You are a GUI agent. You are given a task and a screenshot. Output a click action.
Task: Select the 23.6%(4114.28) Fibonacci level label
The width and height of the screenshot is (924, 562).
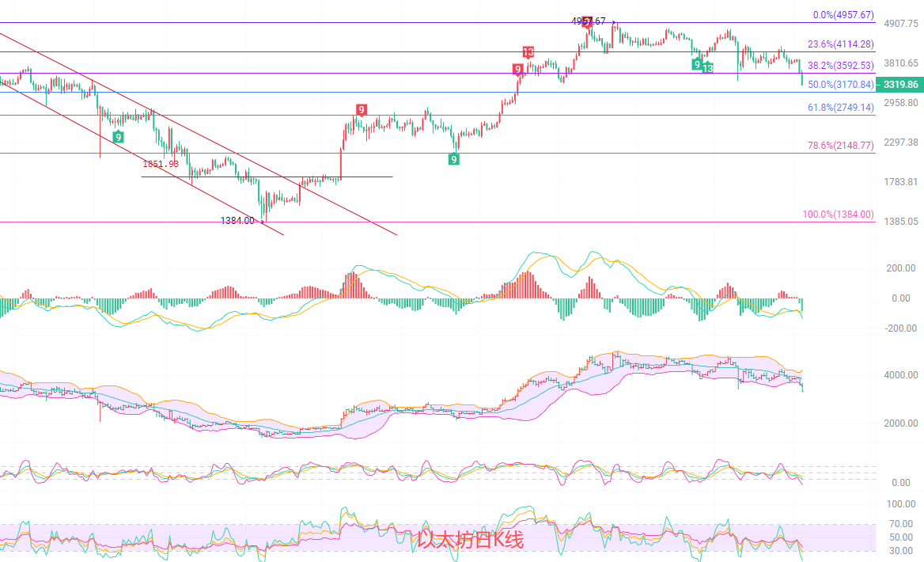coord(840,44)
